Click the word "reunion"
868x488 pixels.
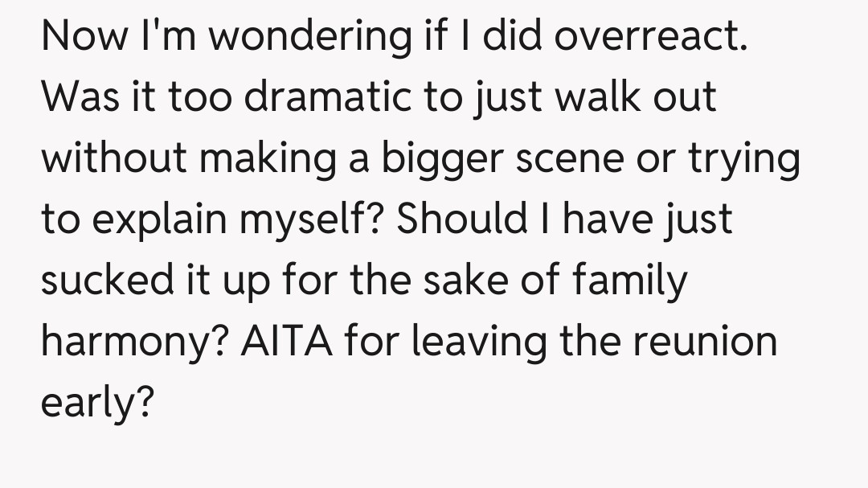tap(706, 342)
